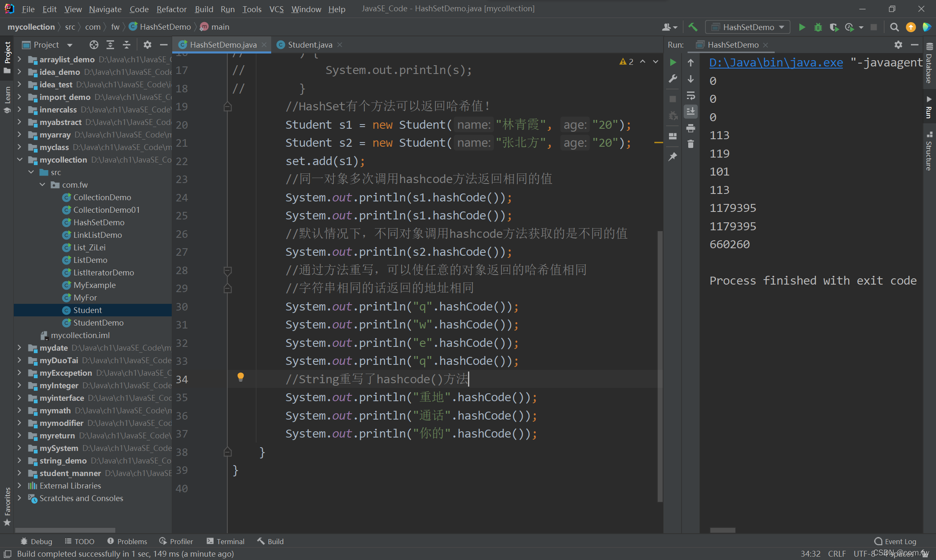Open the Refactor menu
Screen dimensions: 936x560
click(x=171, y=9)
